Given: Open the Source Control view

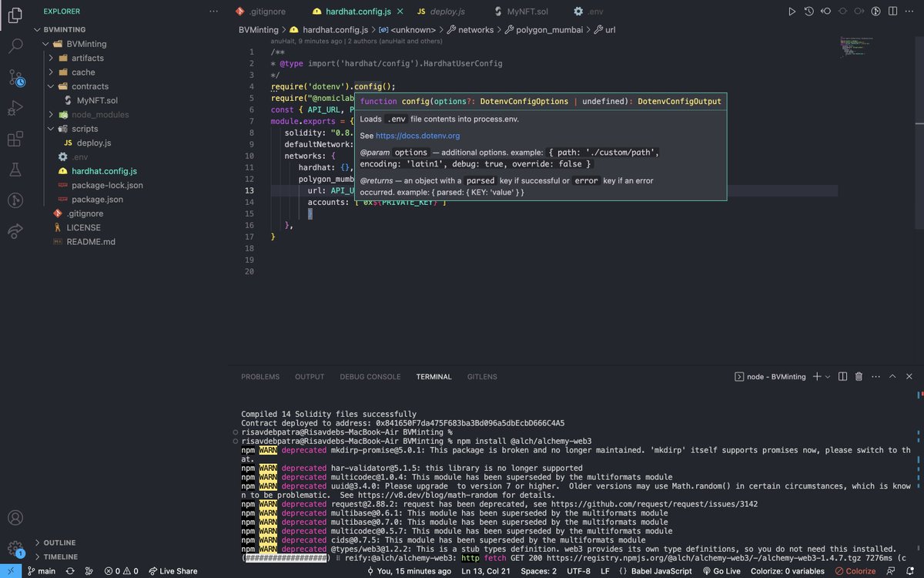Looking at the screenshot, I should 15,76.
